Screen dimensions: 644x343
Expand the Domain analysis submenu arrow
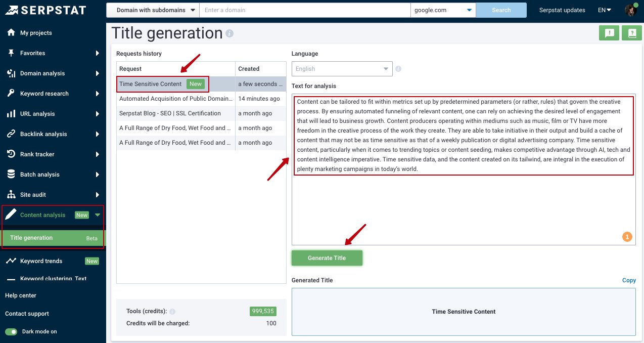(x=98, y=73)
